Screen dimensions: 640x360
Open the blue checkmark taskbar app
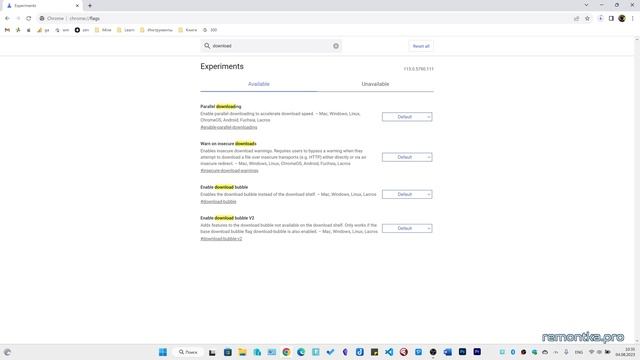point(330,352)
